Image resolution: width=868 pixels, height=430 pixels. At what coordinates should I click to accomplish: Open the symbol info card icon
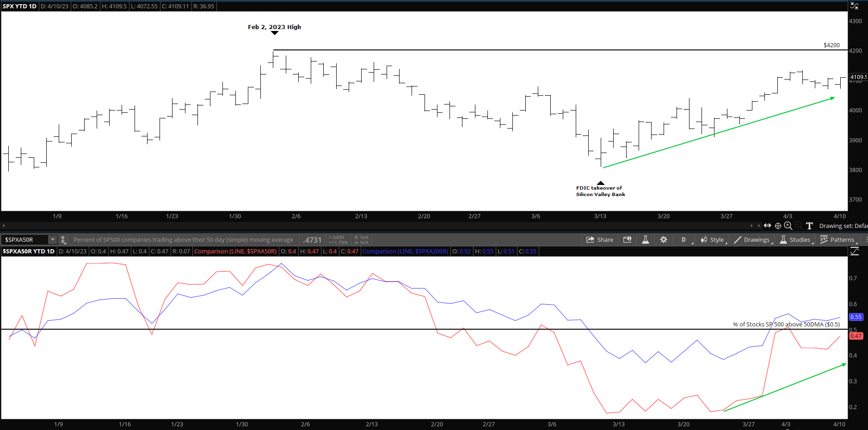point(627,240)
